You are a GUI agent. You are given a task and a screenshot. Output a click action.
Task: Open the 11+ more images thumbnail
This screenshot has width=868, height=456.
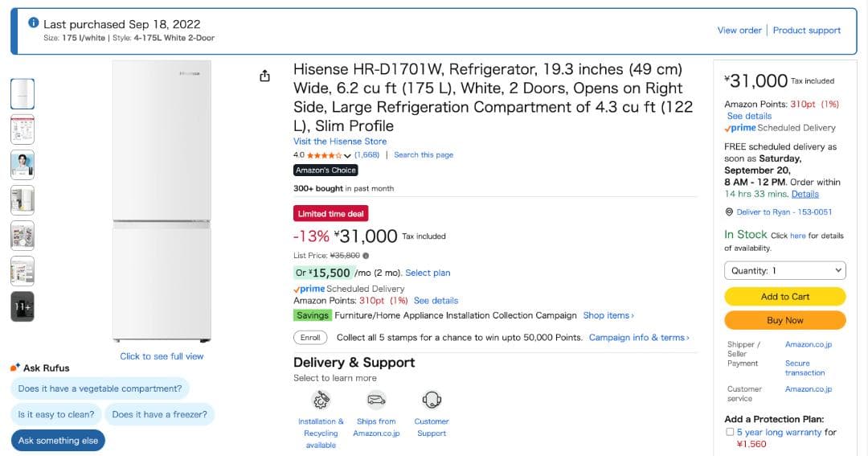[x=23, y=306]
